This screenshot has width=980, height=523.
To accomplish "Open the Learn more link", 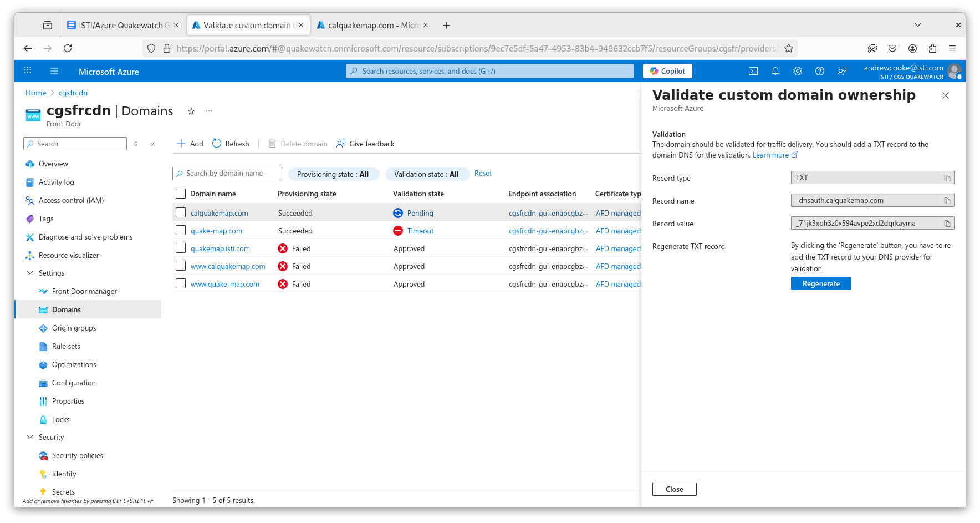I will pos(775,155).
